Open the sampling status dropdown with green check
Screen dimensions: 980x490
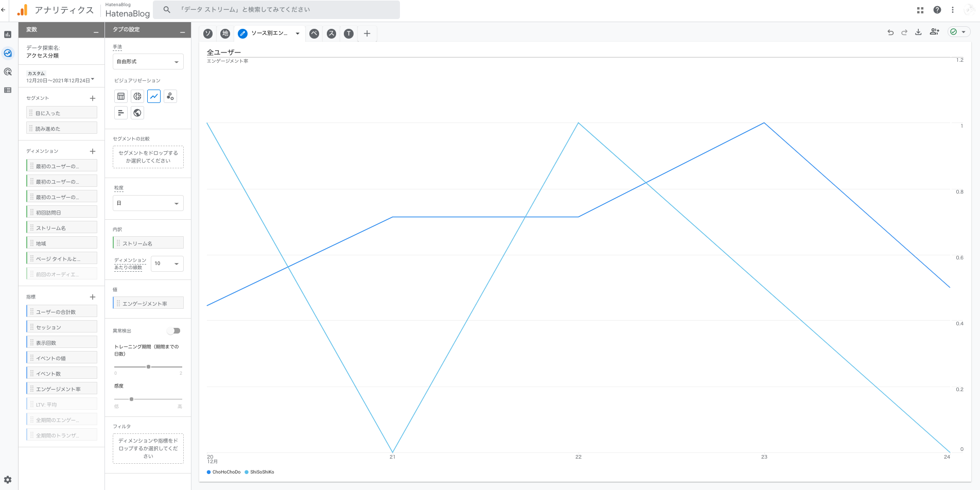[x=959, y=32]
